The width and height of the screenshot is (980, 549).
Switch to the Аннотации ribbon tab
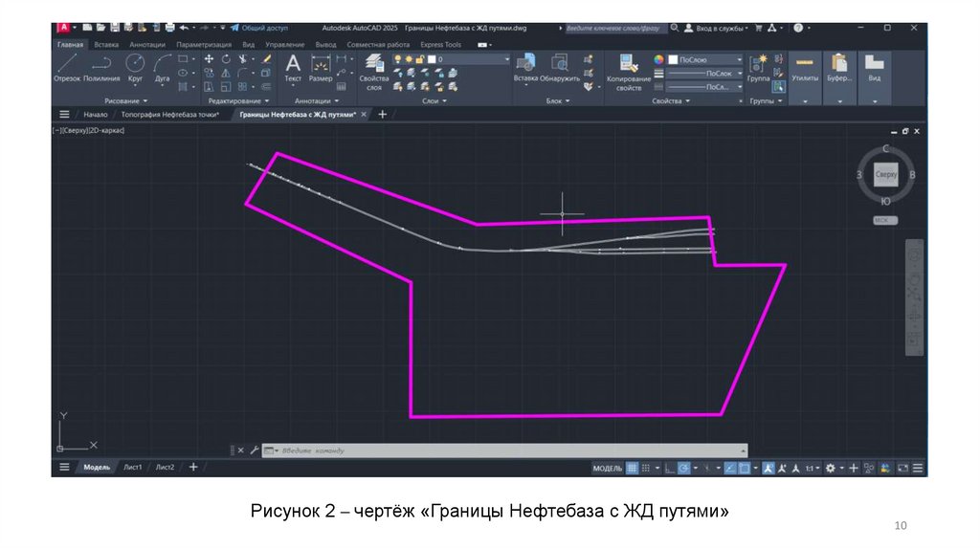point(146,44)
